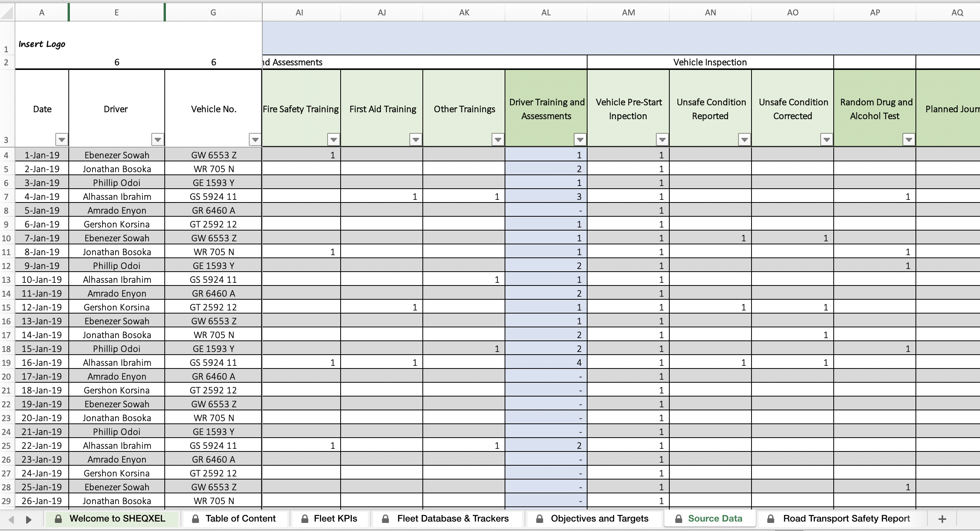This screenshot has width=980, height=531.
Task: Add a new sheet with plus button
Action: pos(942,519)
